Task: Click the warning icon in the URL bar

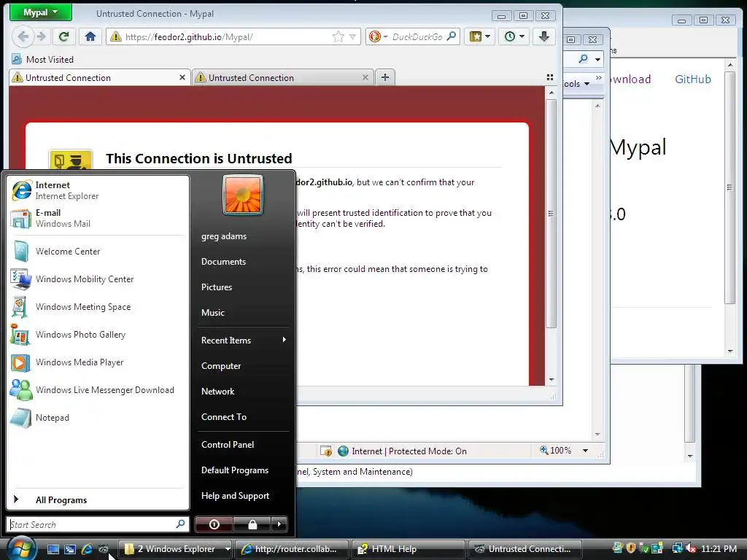Action: [116, 36]
